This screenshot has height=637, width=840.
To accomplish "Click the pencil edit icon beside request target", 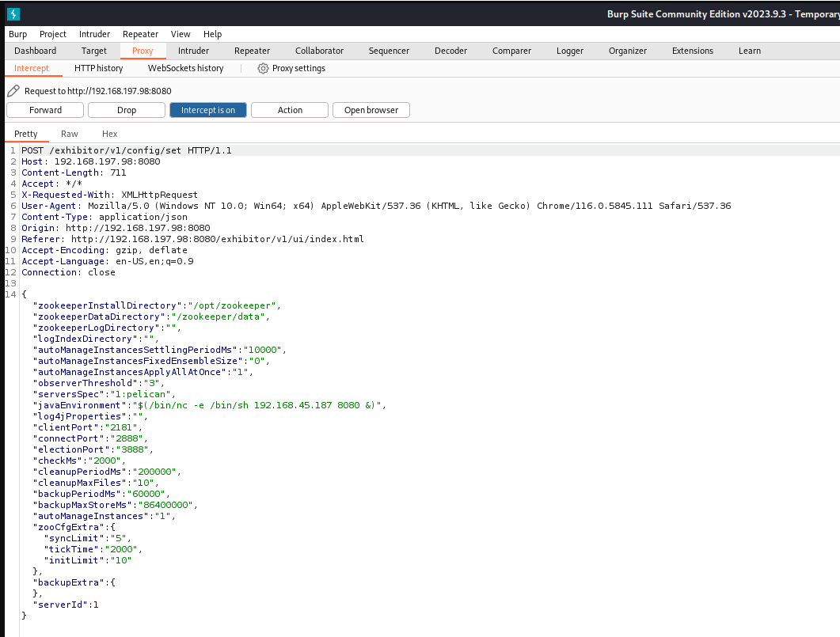I will pyautogui.click(x=13, y=91).
